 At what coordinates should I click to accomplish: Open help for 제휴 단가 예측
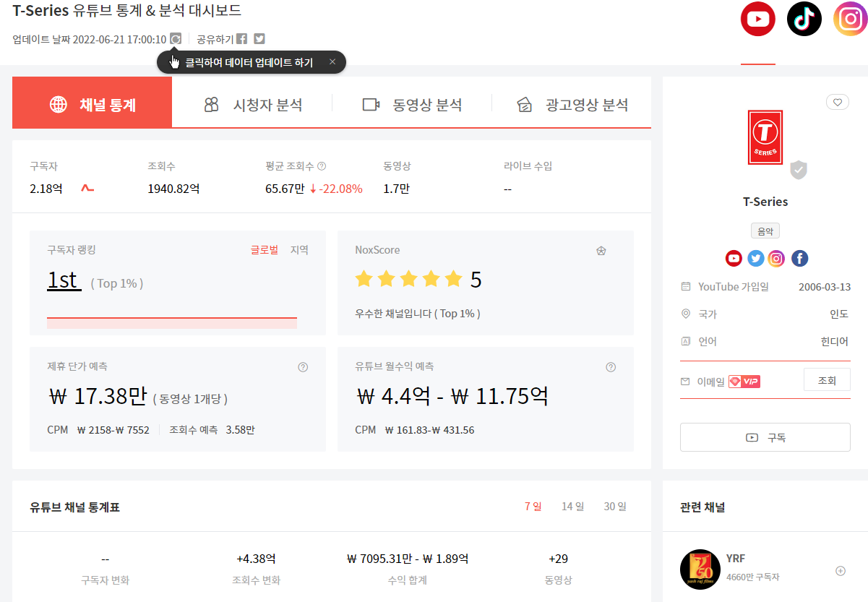[x=303, y=367]
